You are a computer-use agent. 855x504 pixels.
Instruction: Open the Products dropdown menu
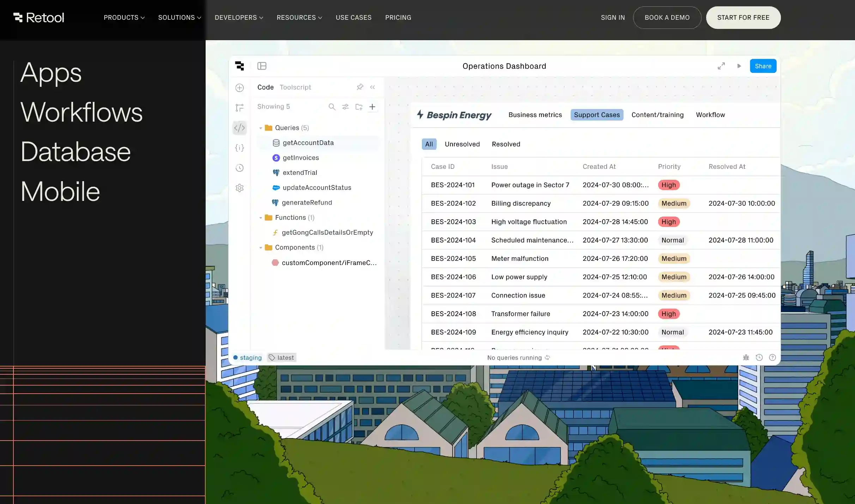pyautogui.click(x=124, y=18)
